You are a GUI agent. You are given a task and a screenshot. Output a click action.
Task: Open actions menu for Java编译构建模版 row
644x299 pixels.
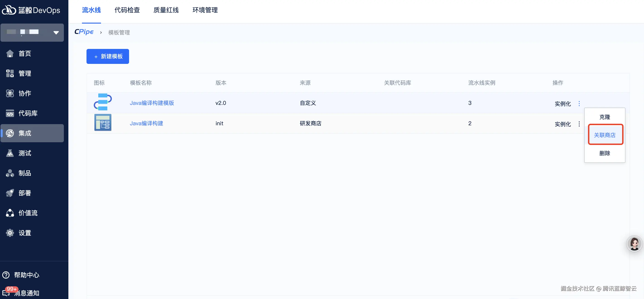[579, 103]
